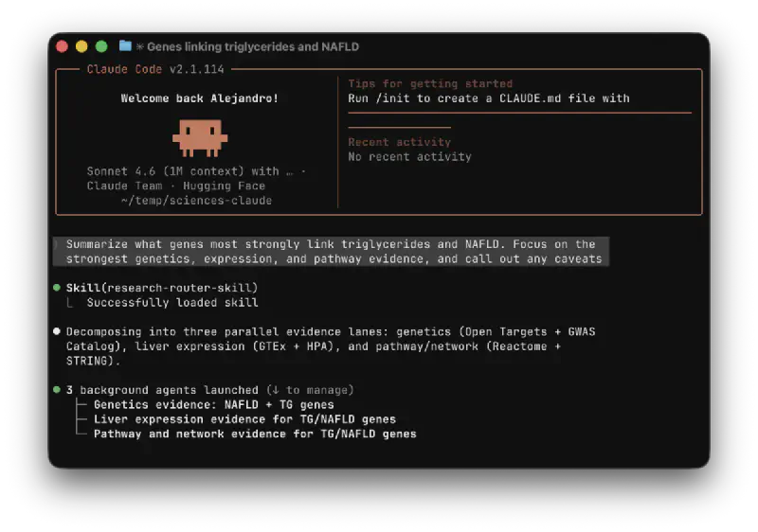Click the Claude Code pixel mascot icon

tap(200, 137)
